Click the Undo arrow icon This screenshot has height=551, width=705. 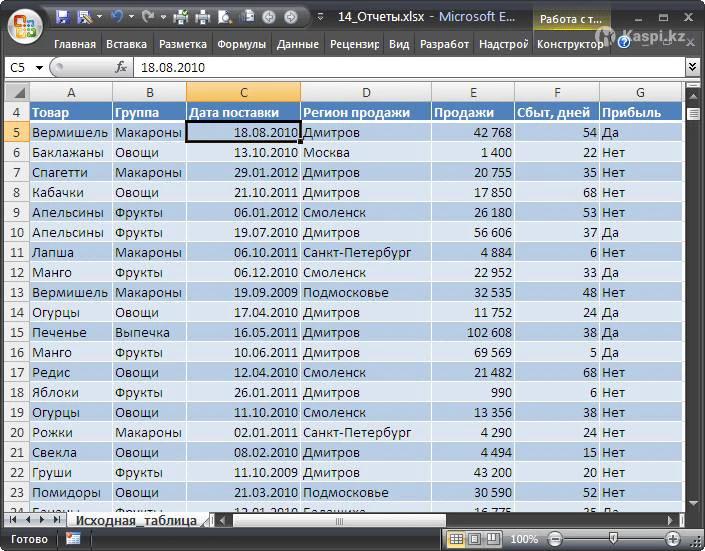118,17
